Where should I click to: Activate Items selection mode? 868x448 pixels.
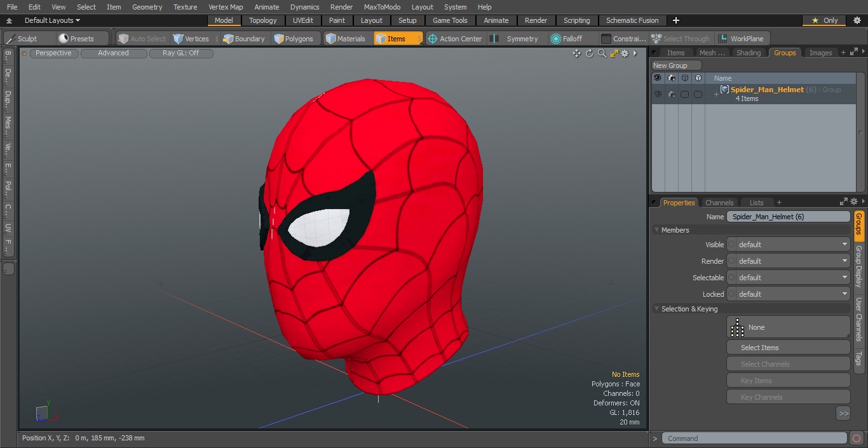pyautogui.click(x=398, y=39)
